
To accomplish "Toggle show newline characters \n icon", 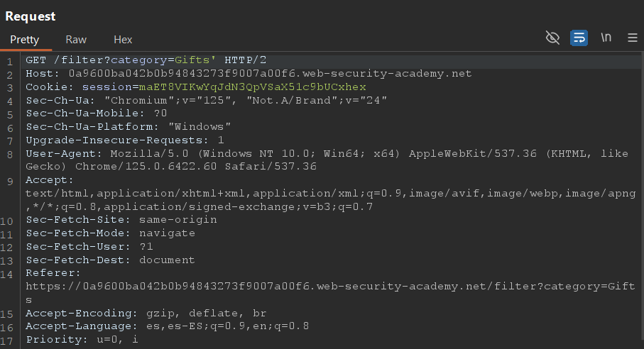I will point(606,38).
